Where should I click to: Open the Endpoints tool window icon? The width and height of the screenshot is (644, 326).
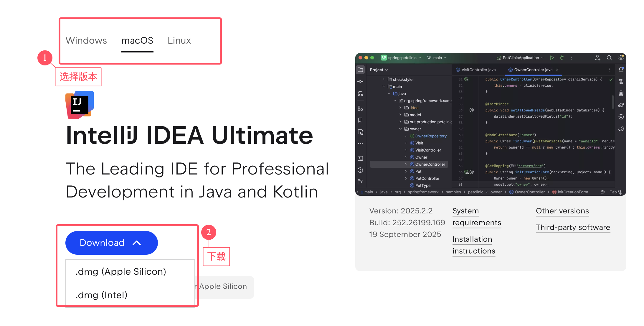click(x=621, y=117)
